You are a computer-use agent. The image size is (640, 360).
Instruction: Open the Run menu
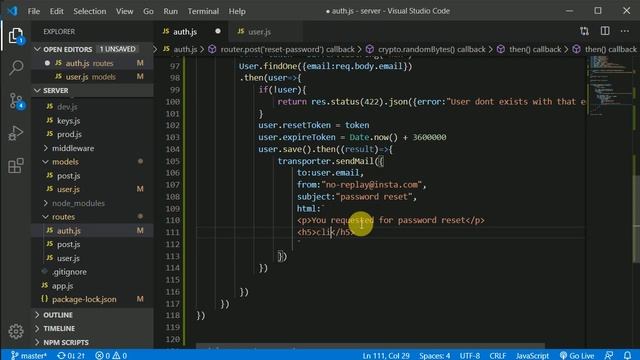coord(170,11)
